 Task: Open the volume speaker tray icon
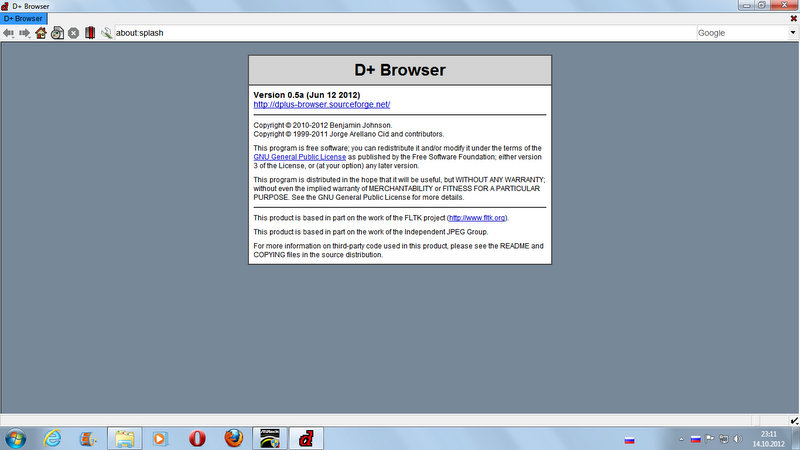click(x=738, y=439)
